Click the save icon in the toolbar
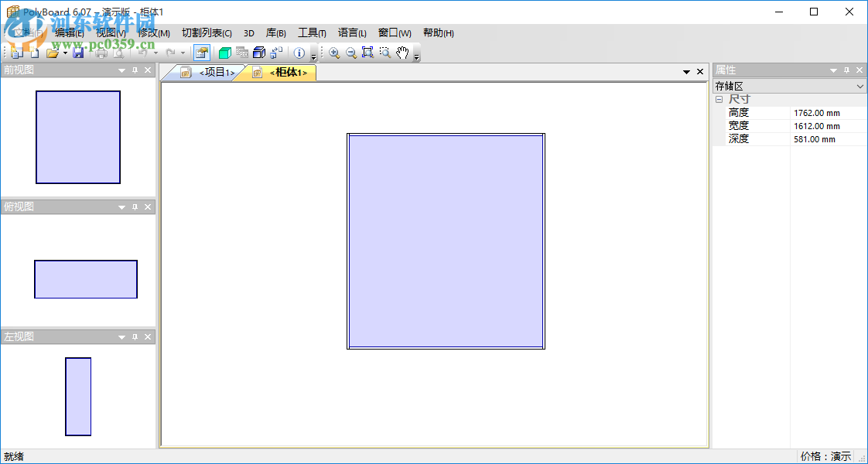The width and height of the screenshot is (868, 464). click(77, 52)
